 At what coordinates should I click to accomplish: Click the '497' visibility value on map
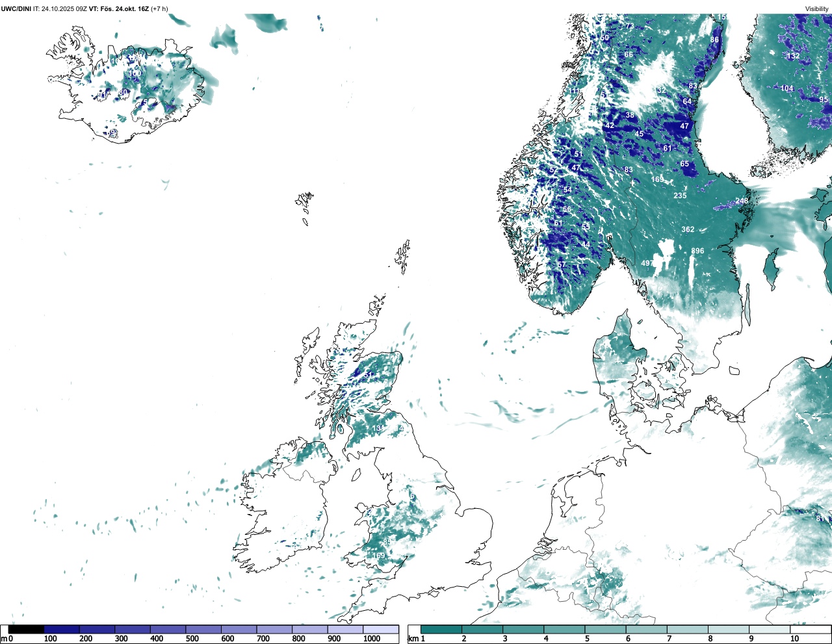point(647,263)
